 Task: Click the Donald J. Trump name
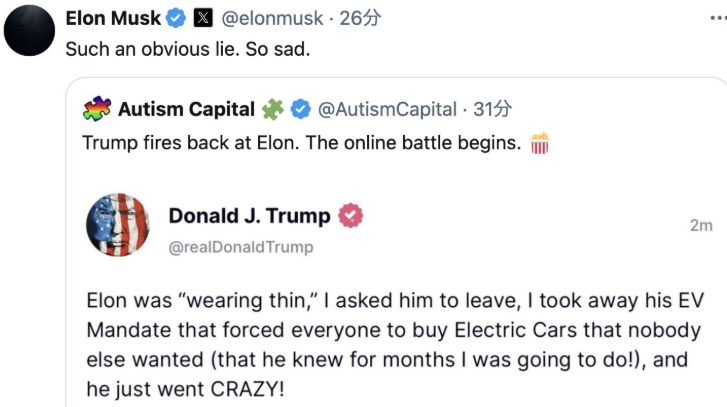[249, 216]
